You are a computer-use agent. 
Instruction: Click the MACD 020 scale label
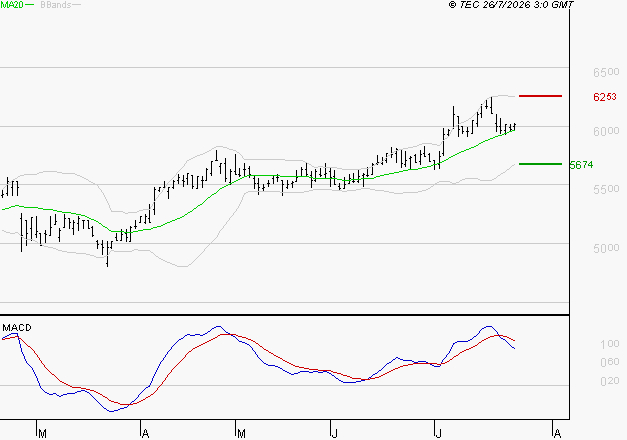(610, 381)
